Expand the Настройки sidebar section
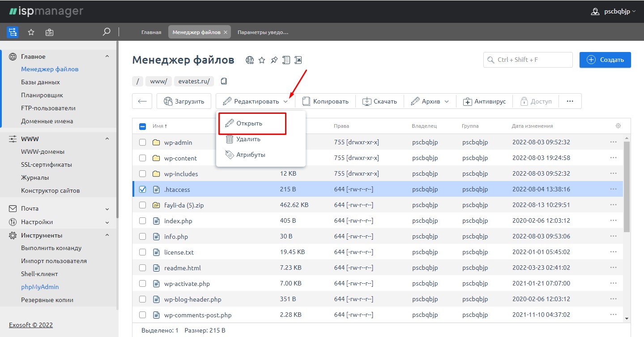 tap(107, 222)
